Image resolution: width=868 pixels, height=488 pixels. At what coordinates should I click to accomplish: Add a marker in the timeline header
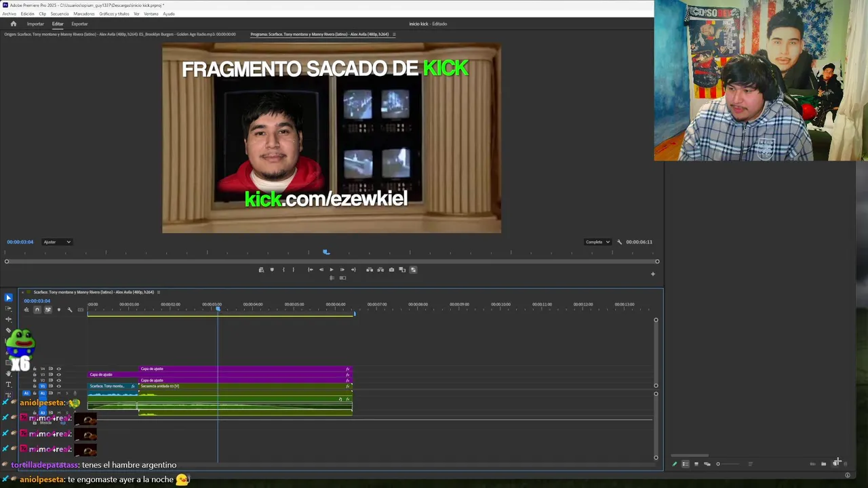tap(59, 310)
